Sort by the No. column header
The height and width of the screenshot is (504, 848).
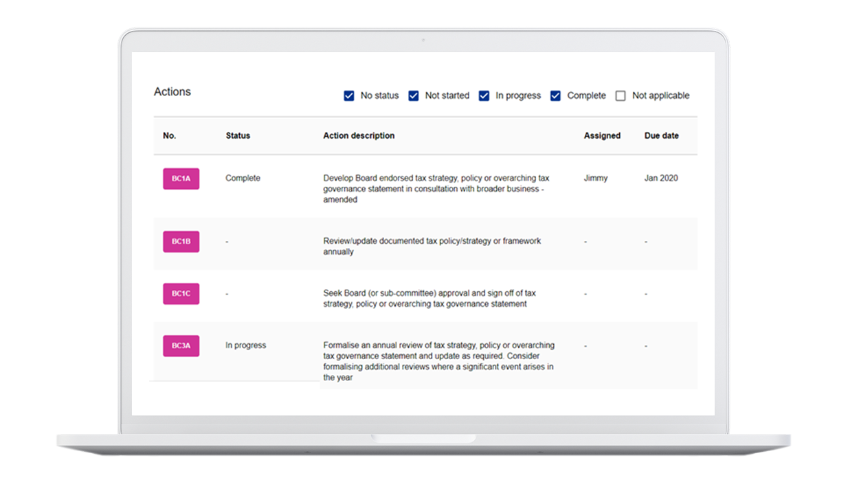point(170,136)
